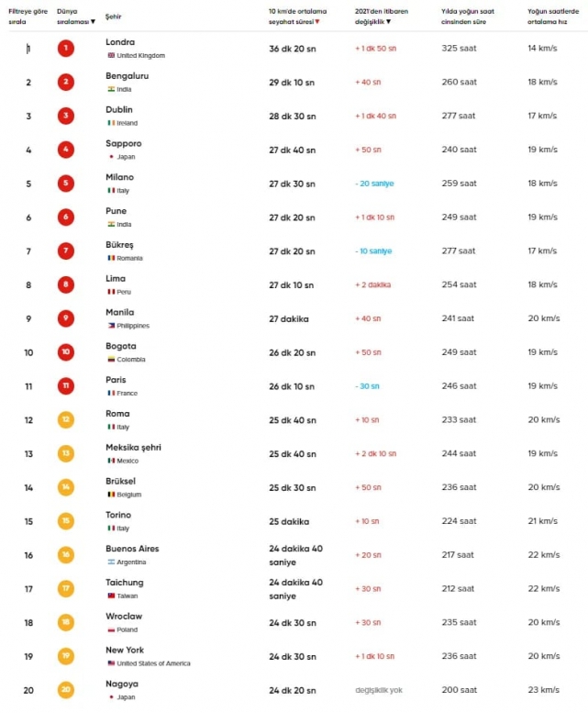
Task: Open the Dublin city entry
Action: click(119, 109)
